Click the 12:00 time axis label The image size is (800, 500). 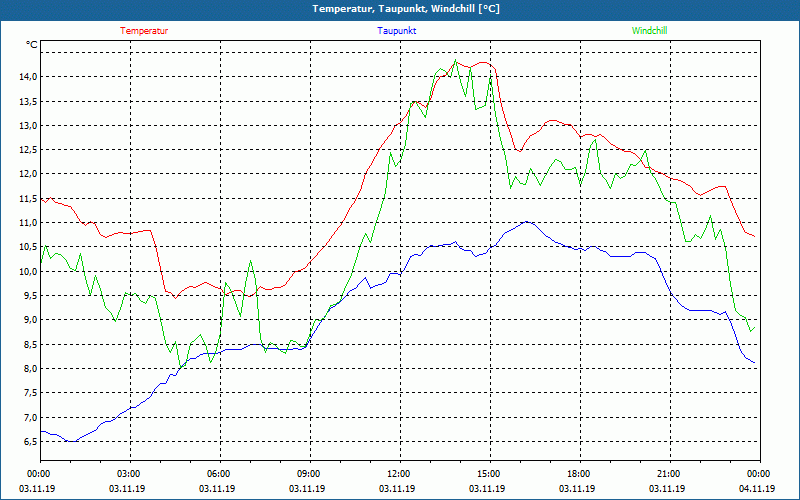400,474
